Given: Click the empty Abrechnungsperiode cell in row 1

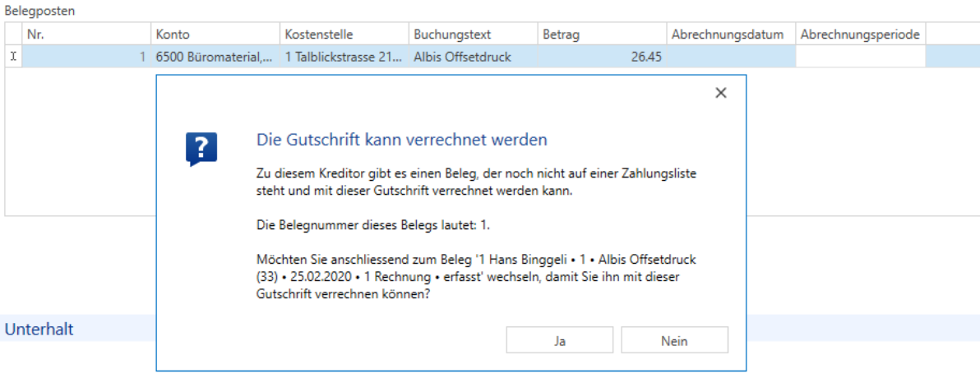Looking at the screenshot, I should tap(860, 57).
